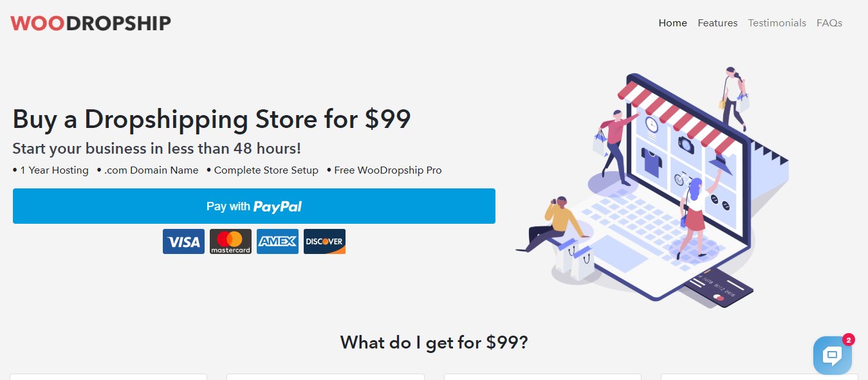Screen dimensions: 868x380
Task: Click the chat notification badge
Action: click(848, 339)
